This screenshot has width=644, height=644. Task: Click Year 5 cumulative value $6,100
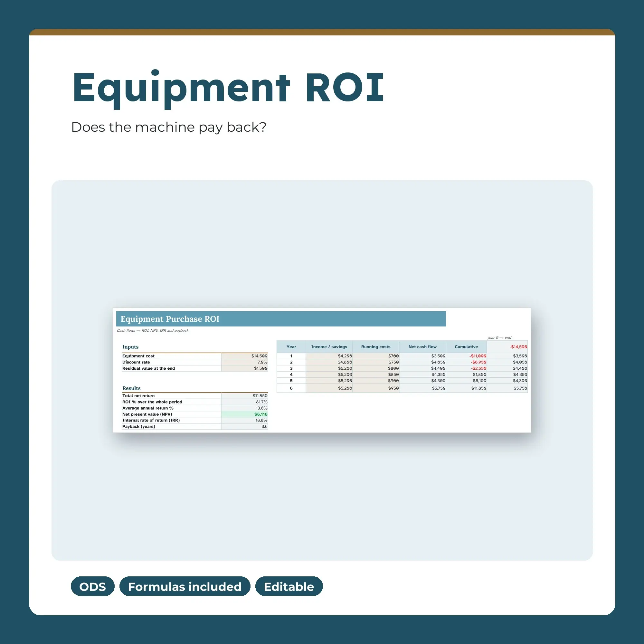pyautogui.click(x=466, y=381)
